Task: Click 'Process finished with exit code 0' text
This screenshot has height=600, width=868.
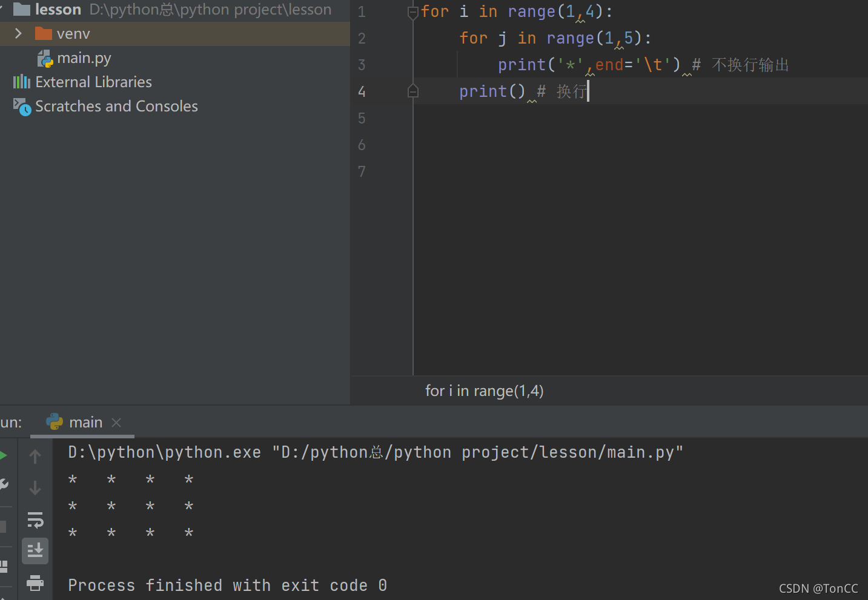Action: click(228, 585)
